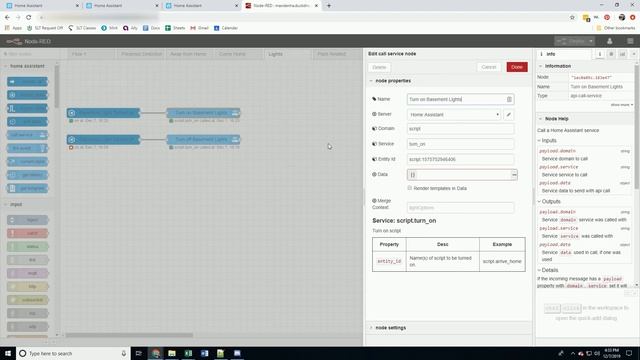This screenshot has width=640, height=360.
Task: Cancel editing the call service node
Action: [x=489, y=67]
